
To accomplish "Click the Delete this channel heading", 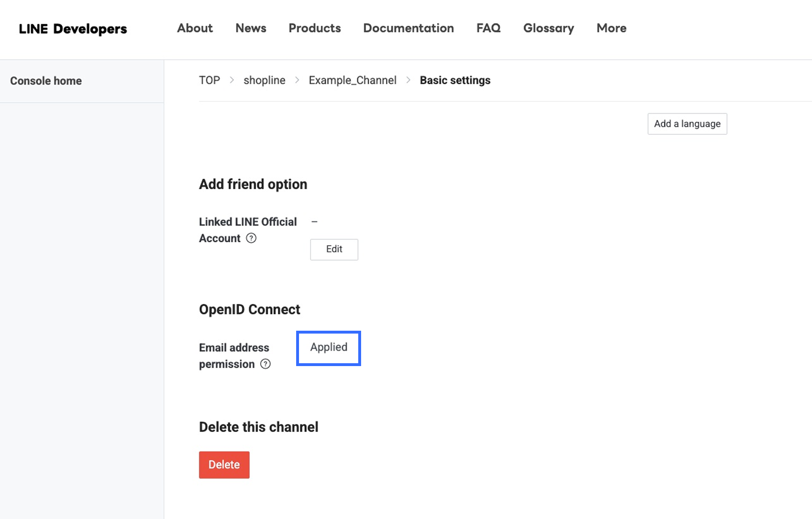I will [258, 427].
